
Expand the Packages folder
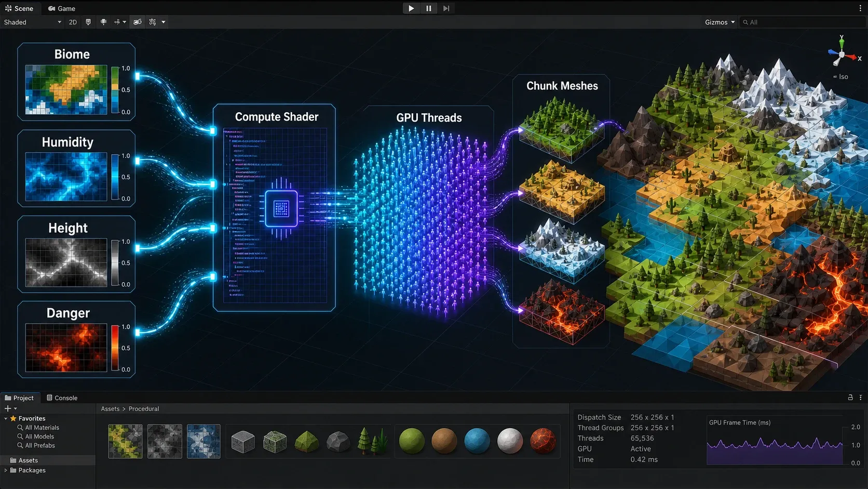[6, 470]
